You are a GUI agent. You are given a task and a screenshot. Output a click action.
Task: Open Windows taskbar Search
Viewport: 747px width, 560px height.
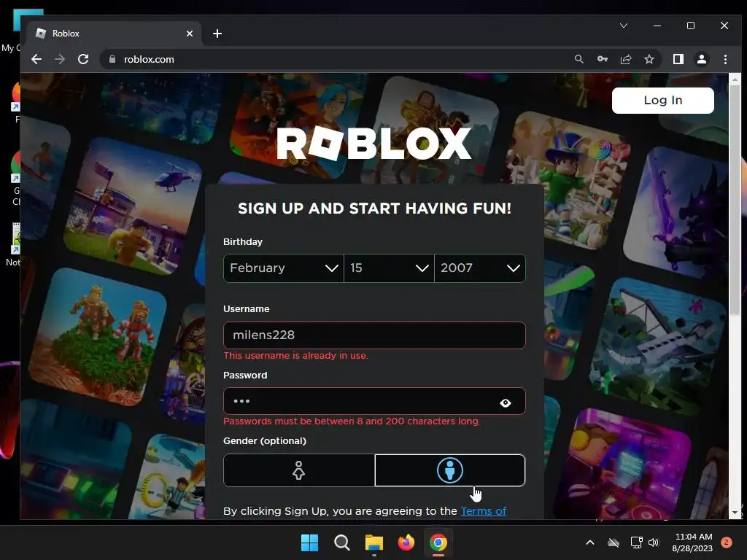coord(341,542)
